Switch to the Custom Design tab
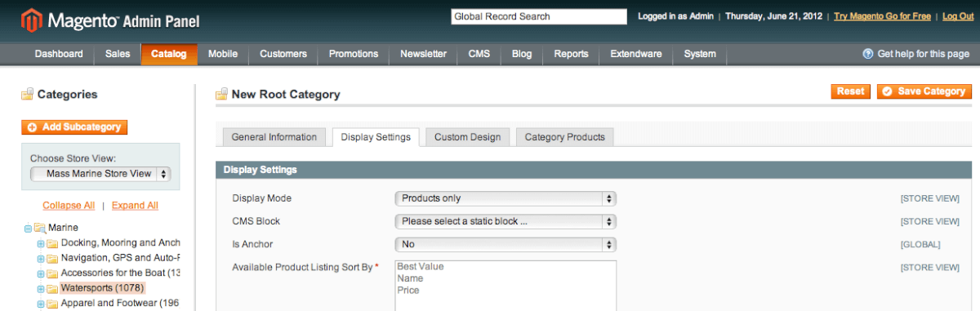The height and width of the screenshot is (311, 980). (468, 137)
